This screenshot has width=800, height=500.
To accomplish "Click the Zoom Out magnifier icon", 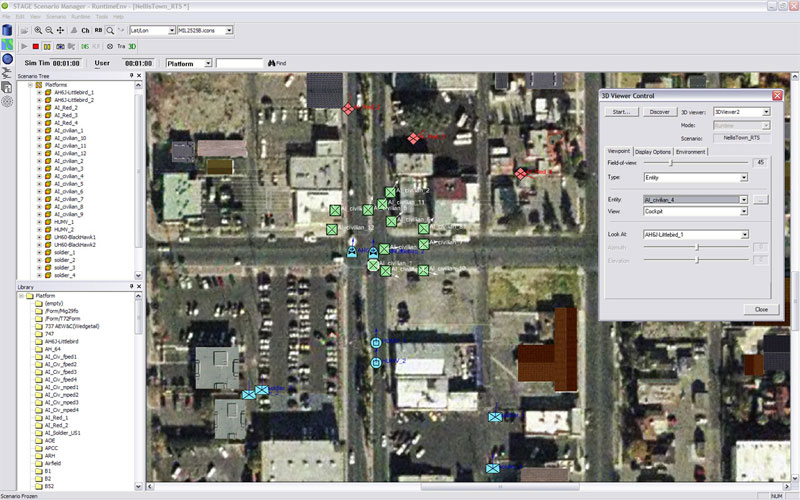I will (49, 31).
